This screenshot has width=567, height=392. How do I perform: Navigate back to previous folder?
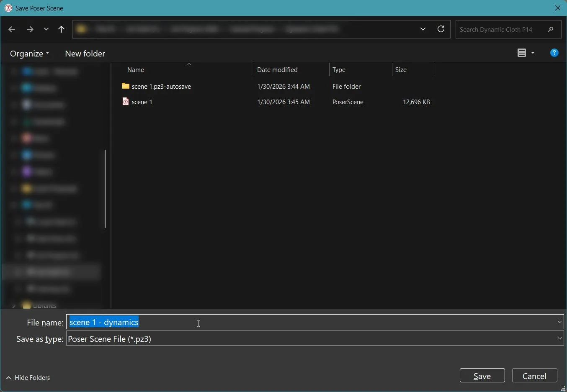point(11,29)
